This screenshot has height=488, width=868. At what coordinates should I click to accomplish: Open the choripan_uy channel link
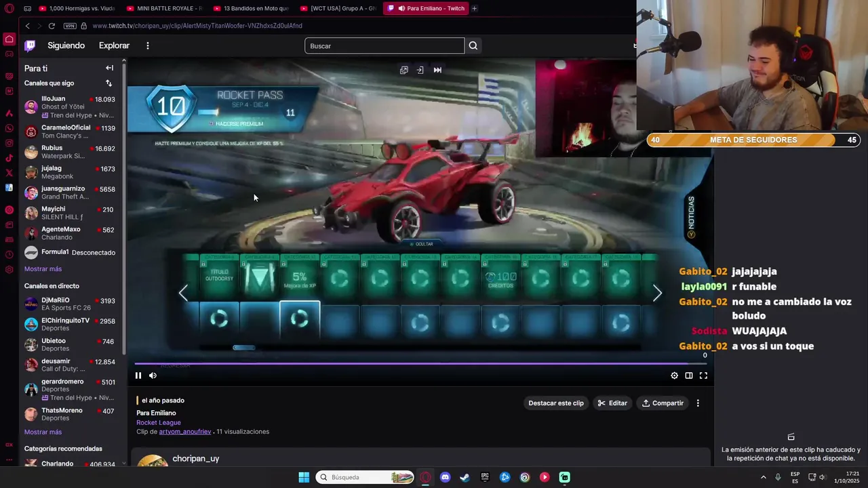[x=195, y=458]
